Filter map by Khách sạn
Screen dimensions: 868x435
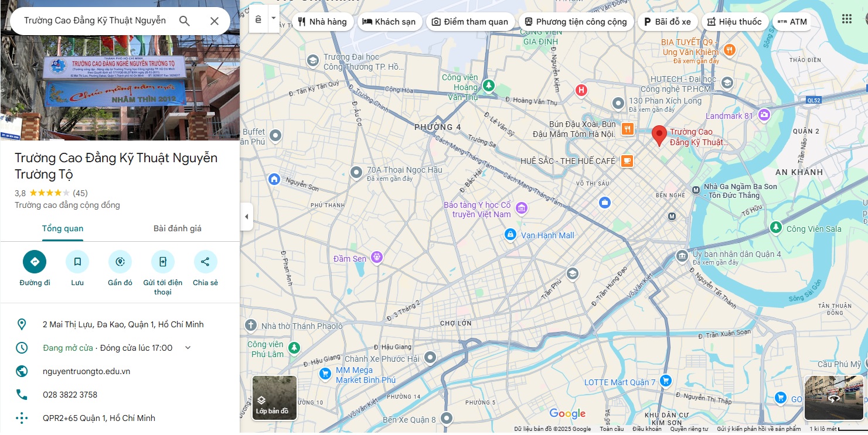[x=389, y=22]
